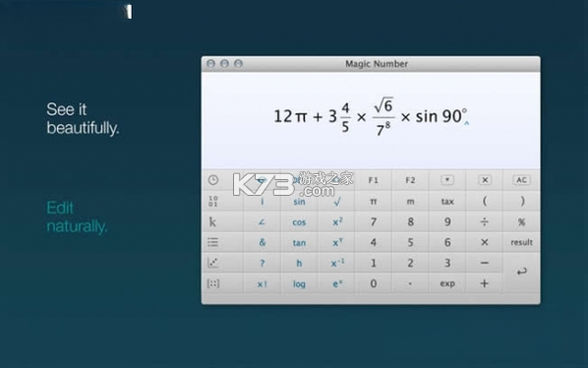The height and width of the screenshot is (368, 588).
Task: Click the multiplication × key beside 6
Action: coord(485,243)
